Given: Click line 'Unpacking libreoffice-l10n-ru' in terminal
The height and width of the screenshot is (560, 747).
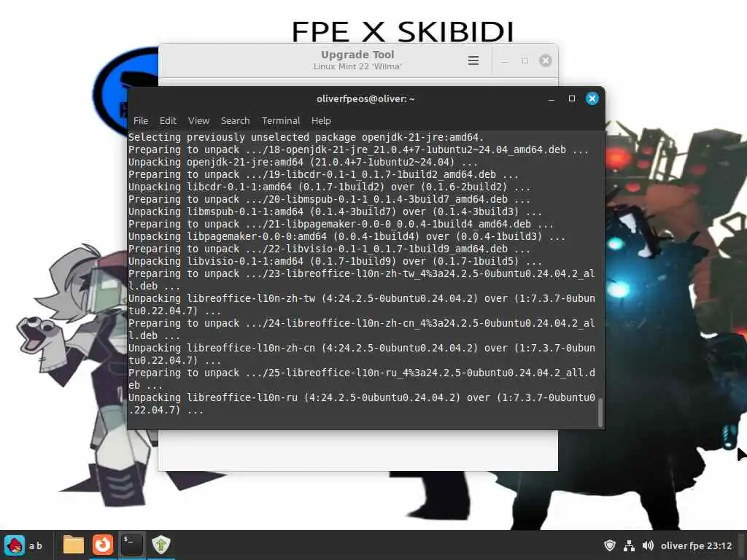Looking at the screenshot, I should coord(362,403).
